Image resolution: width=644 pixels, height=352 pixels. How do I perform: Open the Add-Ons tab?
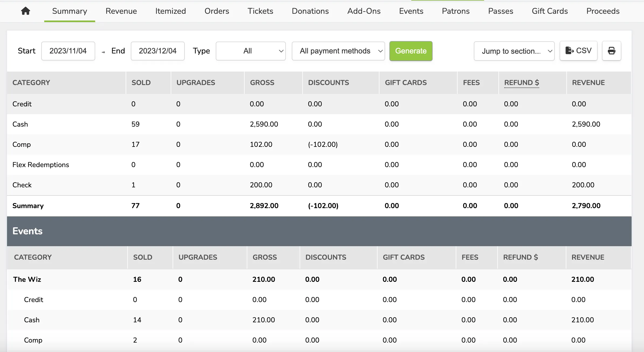tap(364, 11)
